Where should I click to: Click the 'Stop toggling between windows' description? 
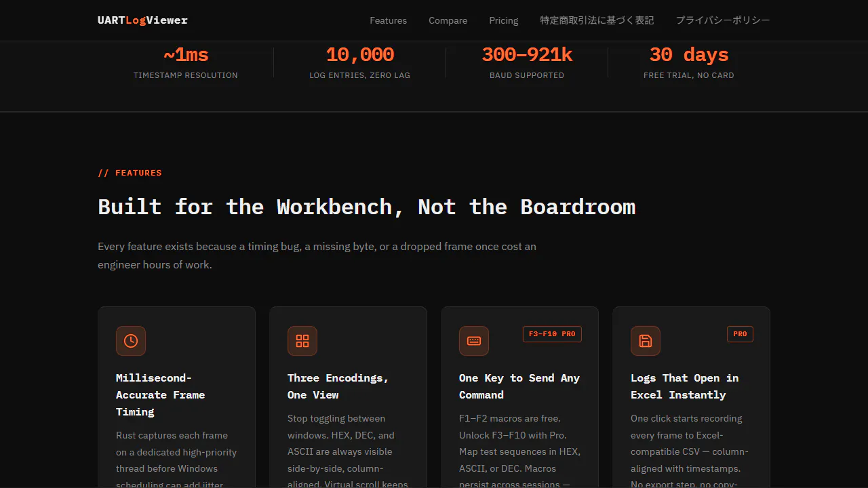pos(348,450)
